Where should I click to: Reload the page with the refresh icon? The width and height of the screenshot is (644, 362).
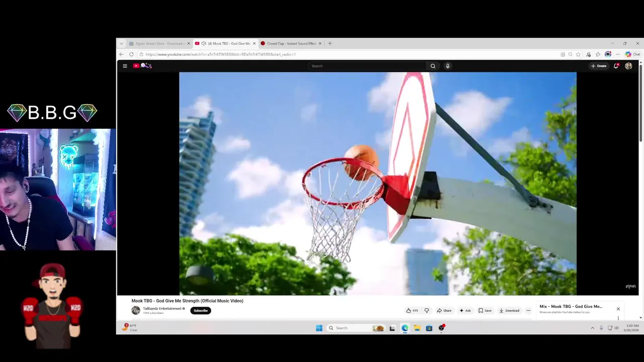click(131, 54)
